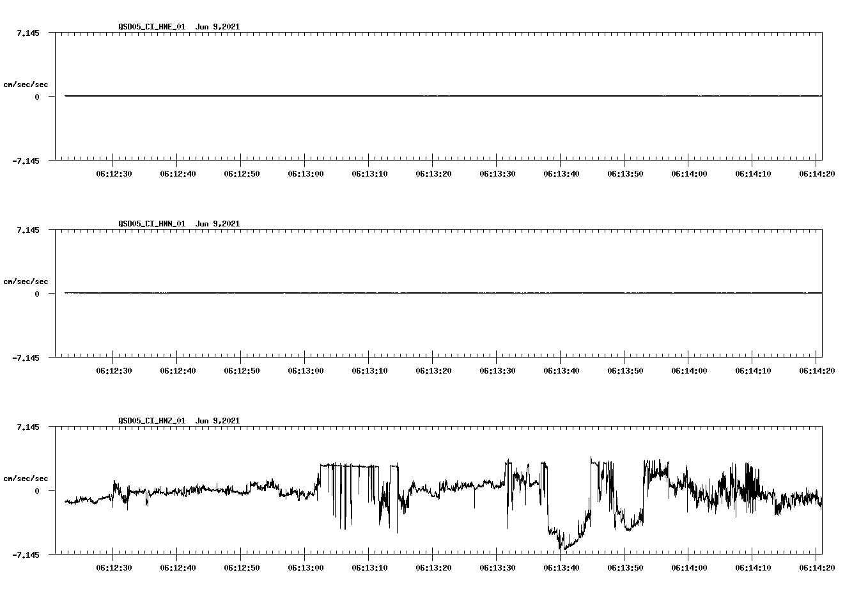Click 06:13:40 label under HNE plot
The image size is (868, 591).
(561, 173)
